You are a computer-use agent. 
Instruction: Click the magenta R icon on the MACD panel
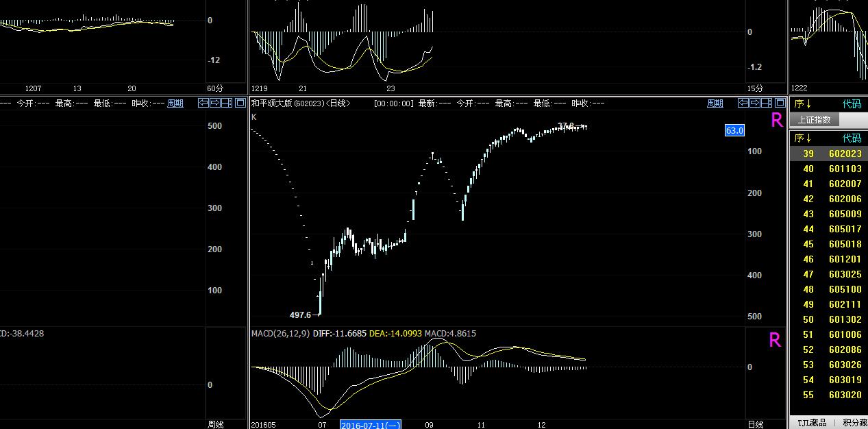click(775, 341)
